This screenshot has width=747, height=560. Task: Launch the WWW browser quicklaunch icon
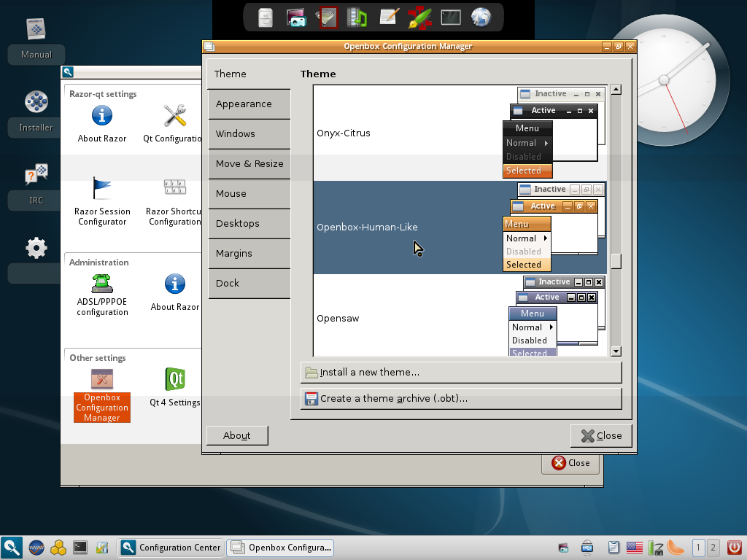tap(36, 548)
